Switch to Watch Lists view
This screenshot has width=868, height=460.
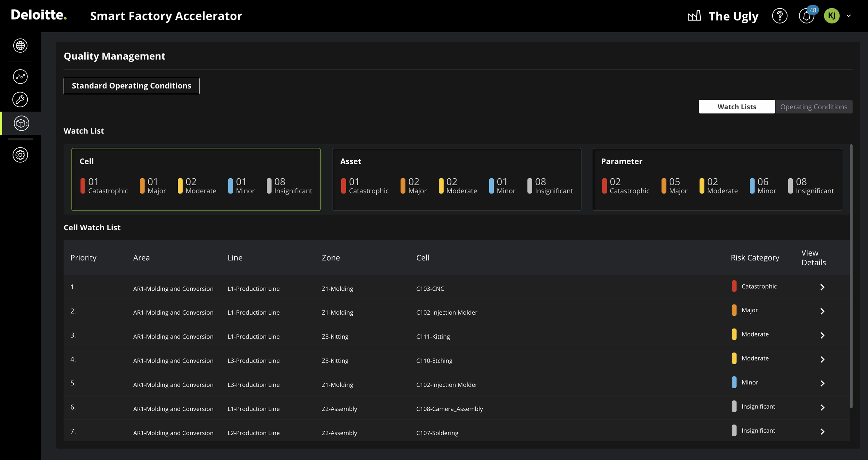736,107
